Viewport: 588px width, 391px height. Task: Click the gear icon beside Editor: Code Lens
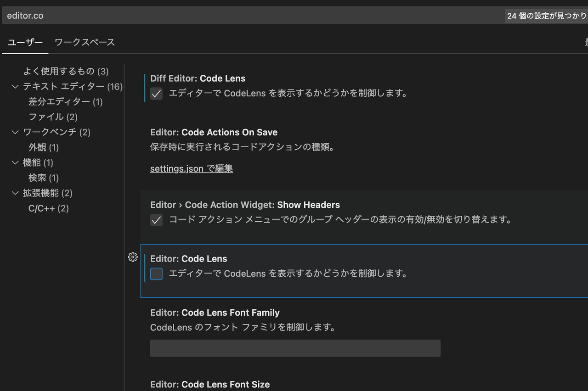point(133,257)
